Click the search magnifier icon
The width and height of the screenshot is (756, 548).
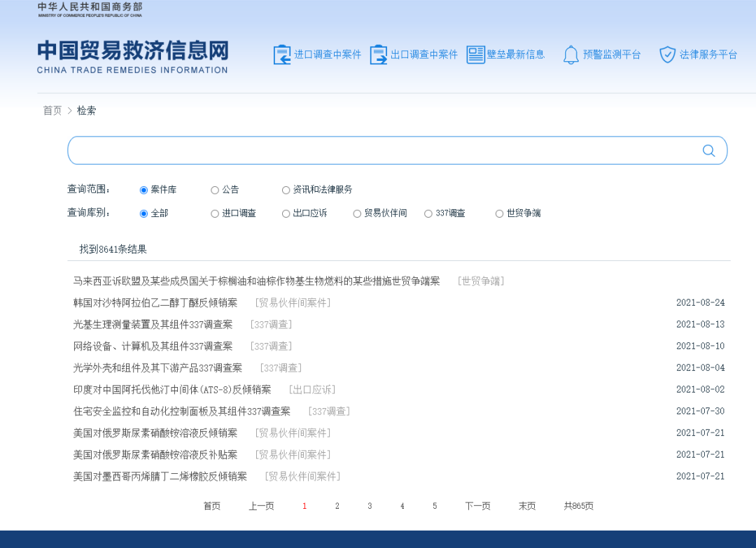[708, 150]
